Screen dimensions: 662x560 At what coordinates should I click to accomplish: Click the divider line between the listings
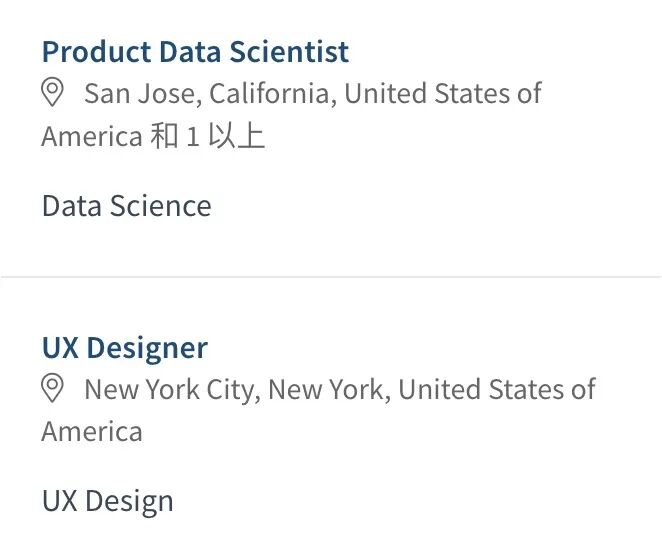click(330, 277)
